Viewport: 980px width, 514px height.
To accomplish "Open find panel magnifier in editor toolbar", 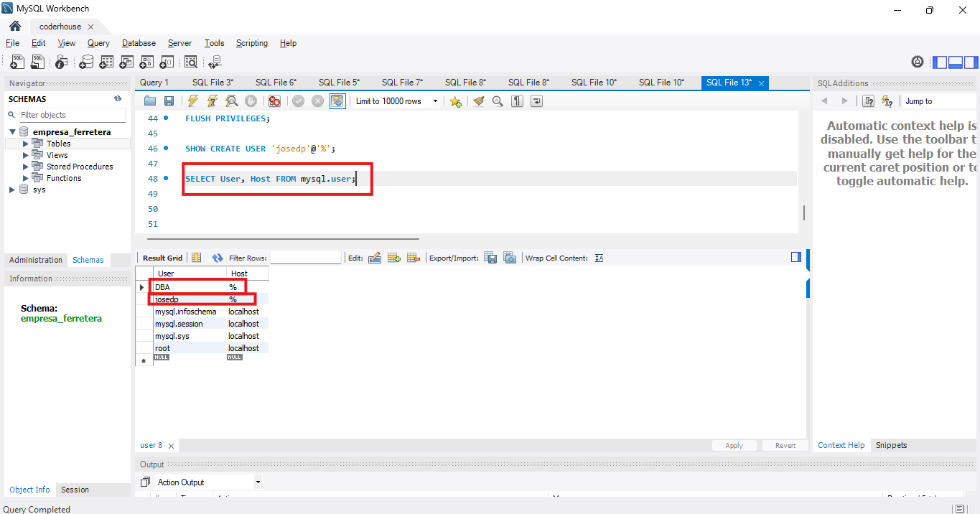I will click(x=498, y=101).
